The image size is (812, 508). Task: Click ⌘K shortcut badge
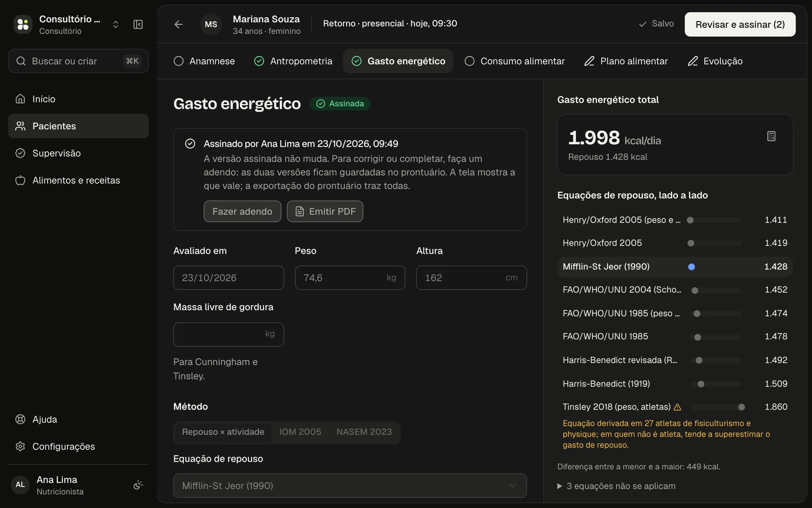[132, 61]
